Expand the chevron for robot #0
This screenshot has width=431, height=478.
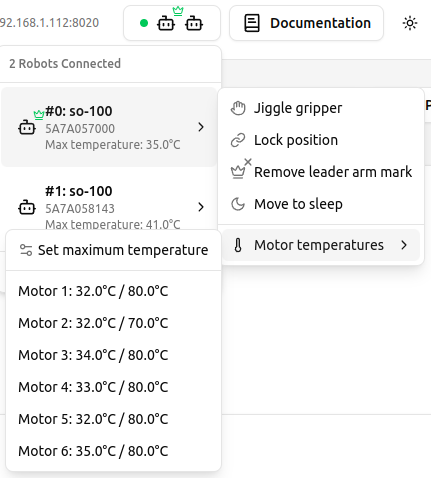click(201, 127)
